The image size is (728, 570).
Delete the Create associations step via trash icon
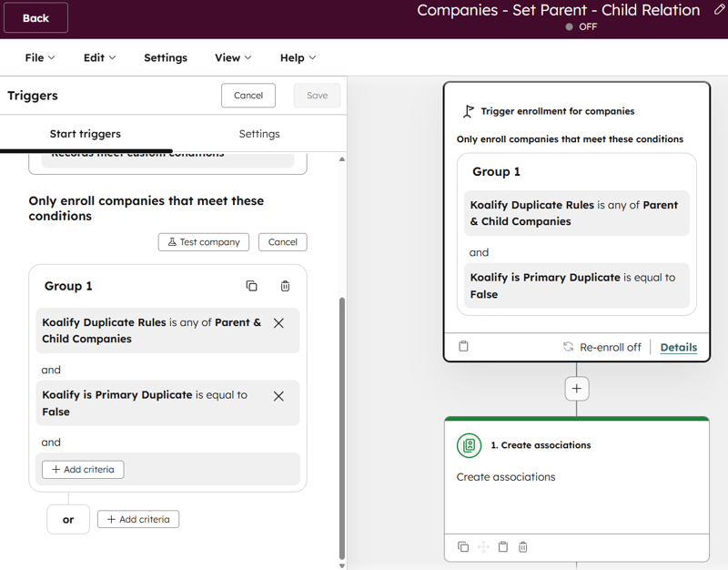point(523,546)
